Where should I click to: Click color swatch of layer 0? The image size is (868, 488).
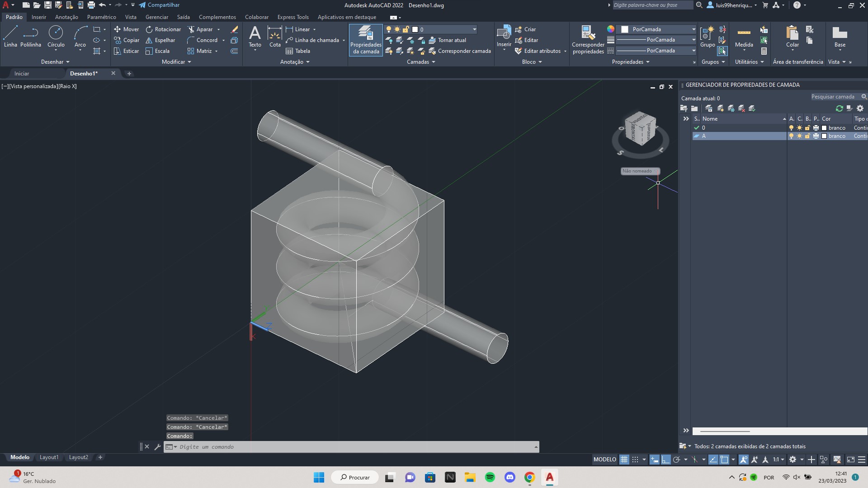pos(824,128)
